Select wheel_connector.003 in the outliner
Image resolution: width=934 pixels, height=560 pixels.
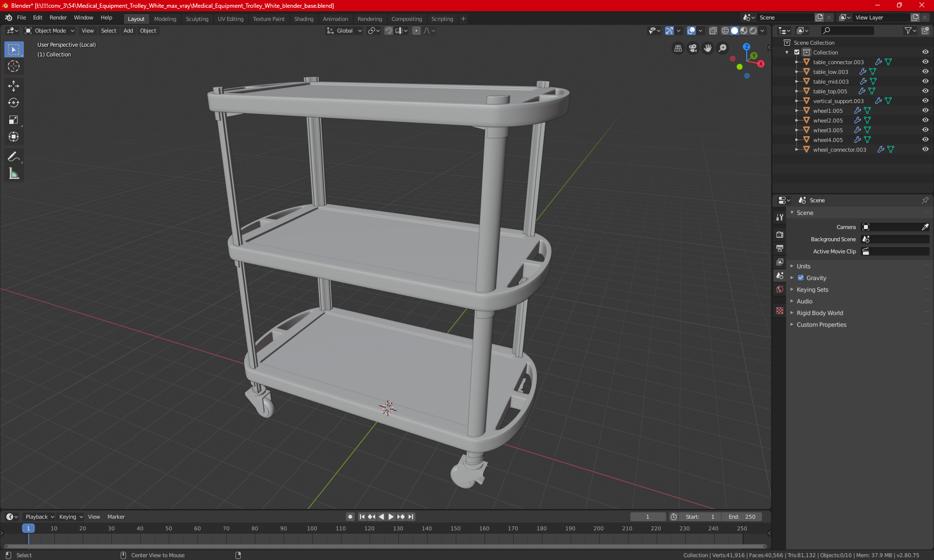(x=839, y=149)
